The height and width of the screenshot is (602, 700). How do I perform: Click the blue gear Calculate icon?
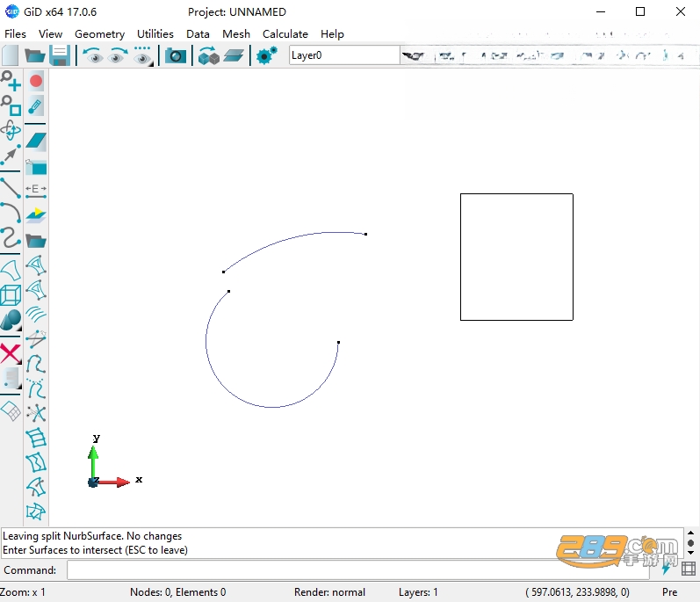pyautogui.click(x=266, y=56)
